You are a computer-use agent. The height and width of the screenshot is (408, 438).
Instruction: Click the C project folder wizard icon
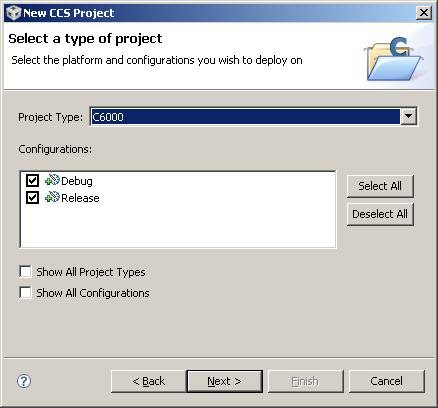click(393, 59)
